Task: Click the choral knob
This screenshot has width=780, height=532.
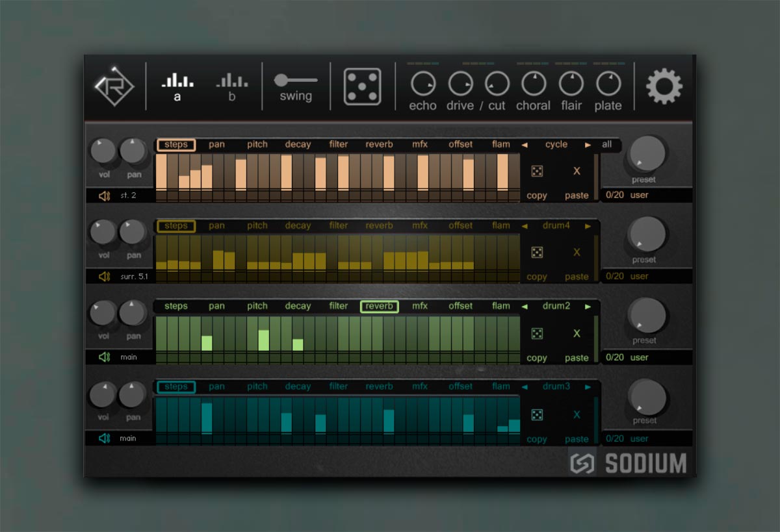Action: click(534, 84)
